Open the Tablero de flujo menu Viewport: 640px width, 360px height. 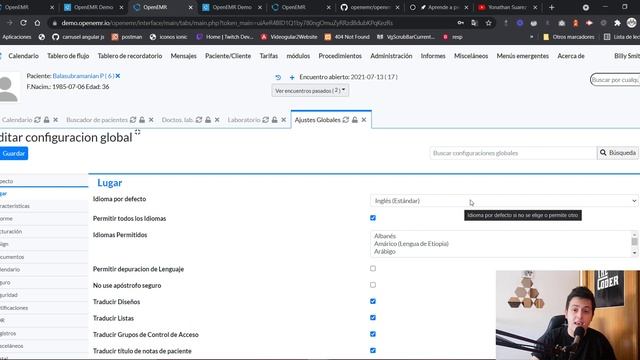pyautogui.click(x=68, y=56)
